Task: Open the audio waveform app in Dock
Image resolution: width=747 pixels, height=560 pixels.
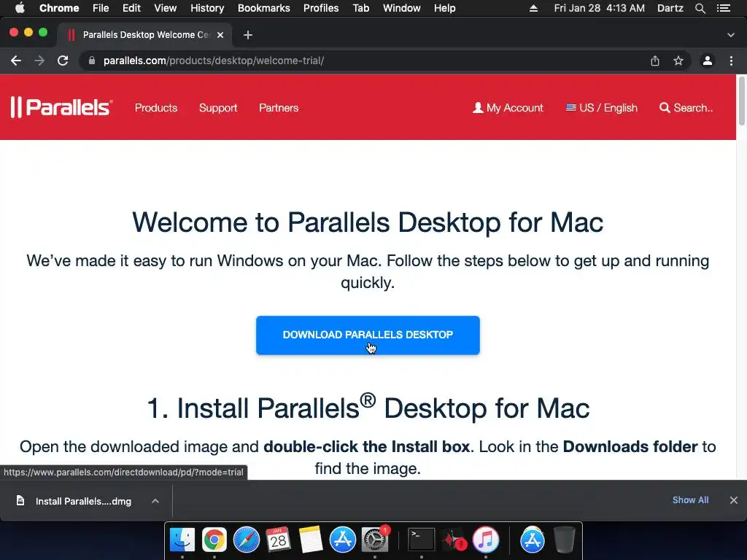Action: click(x=454, y=540)
